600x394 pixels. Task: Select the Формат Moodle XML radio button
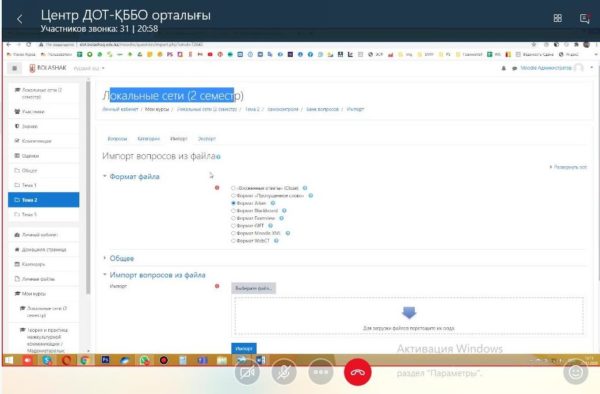pyautogui.click(x=233, y=233)
